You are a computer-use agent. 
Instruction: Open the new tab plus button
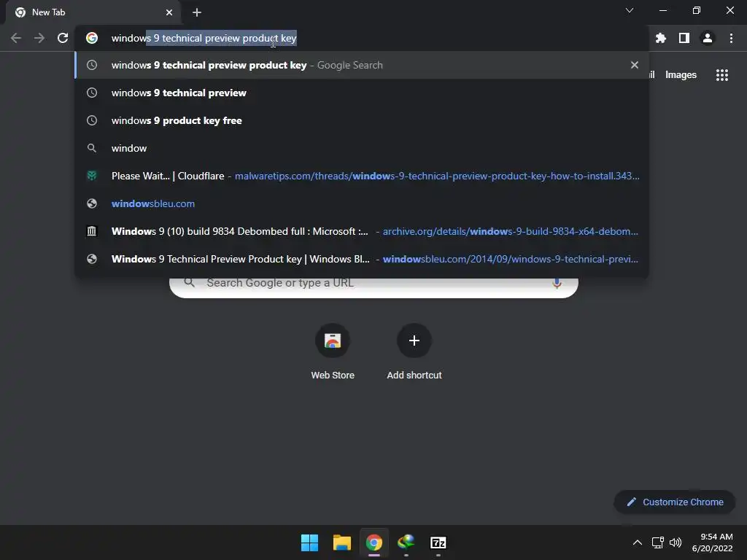tap(197, 12)
